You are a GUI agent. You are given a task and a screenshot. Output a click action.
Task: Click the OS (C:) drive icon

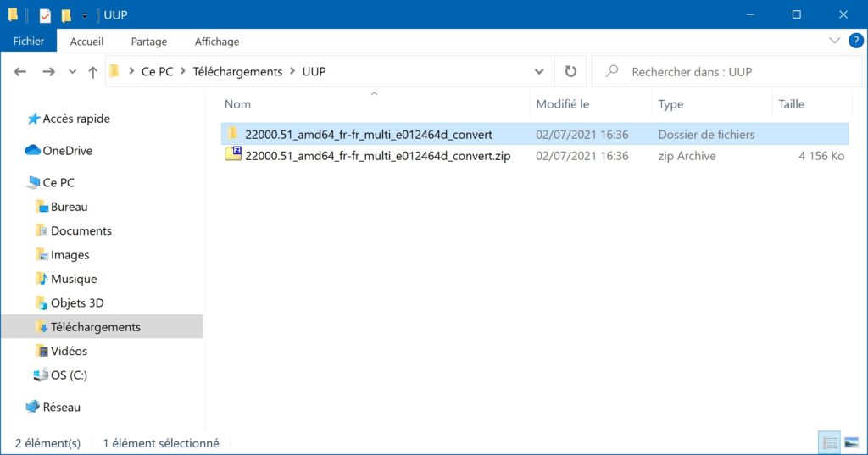point(41,375)
